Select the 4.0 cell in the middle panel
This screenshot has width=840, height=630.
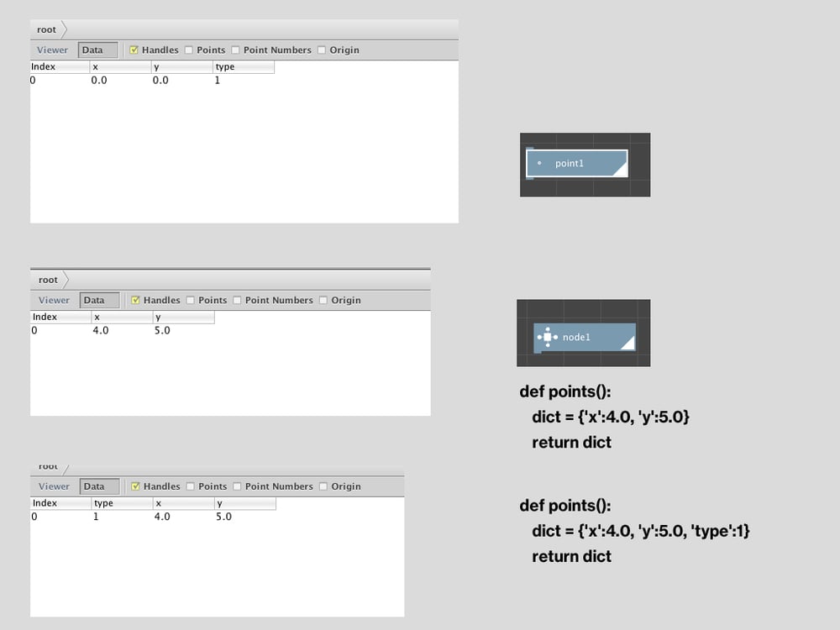101,330
